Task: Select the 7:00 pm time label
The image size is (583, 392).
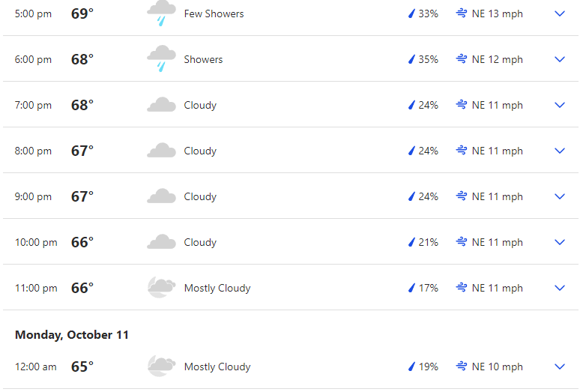Action: pyautogui.click(x=33, y=105)
